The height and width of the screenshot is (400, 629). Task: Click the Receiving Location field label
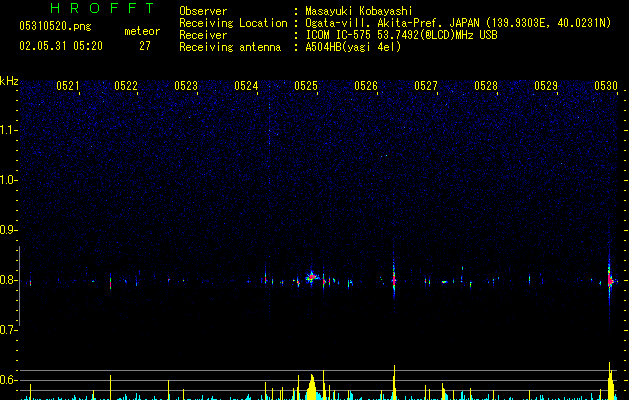pyautogui.click(x=233, y=23)
